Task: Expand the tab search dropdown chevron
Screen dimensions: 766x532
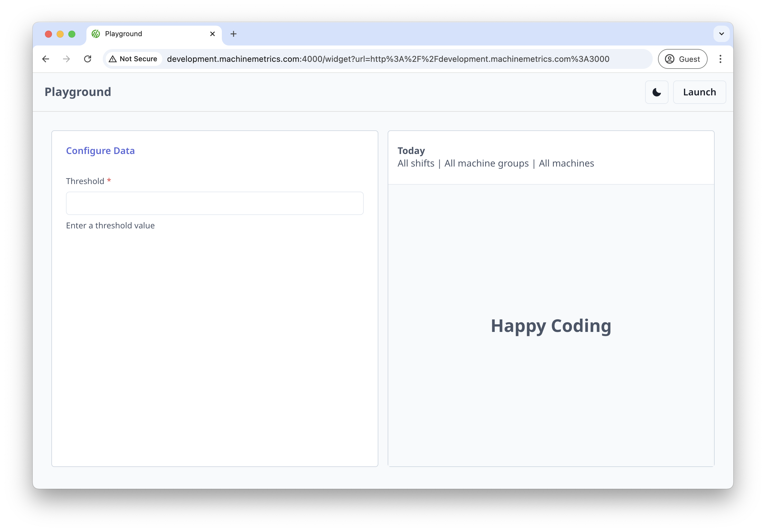Action: coord(721,34)
